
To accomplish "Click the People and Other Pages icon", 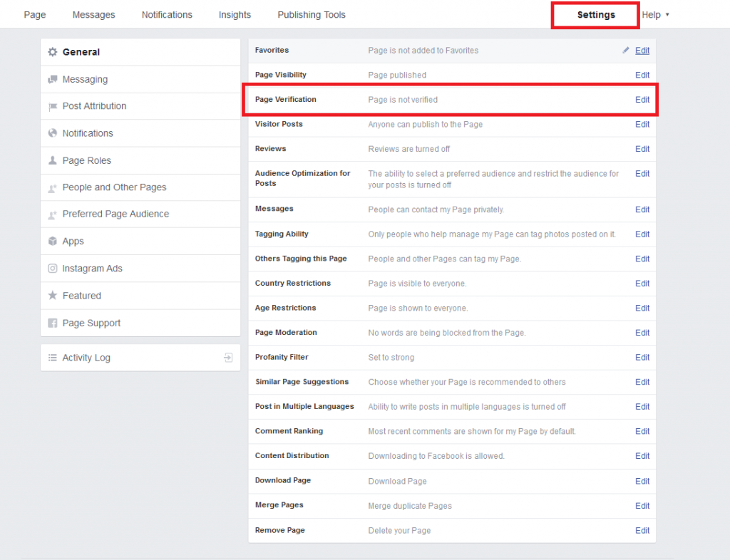I will pos(53,188).
